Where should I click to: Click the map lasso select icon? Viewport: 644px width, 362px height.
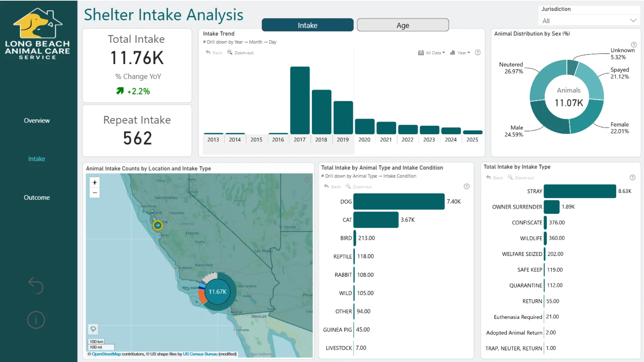93,329
